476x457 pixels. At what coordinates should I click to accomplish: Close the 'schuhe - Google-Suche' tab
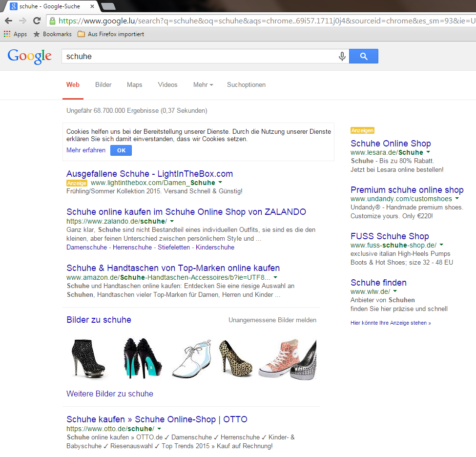coord(92,6)
